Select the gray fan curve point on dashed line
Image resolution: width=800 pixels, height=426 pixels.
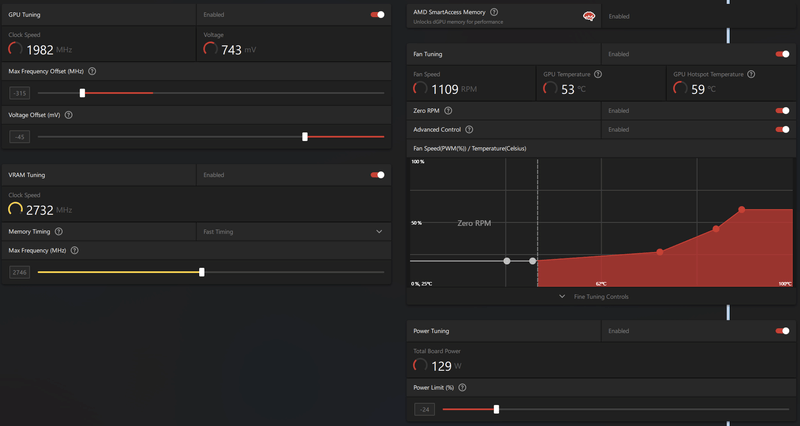coord(533,261)
